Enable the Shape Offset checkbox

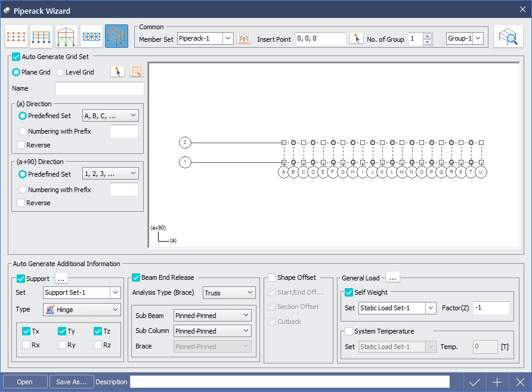[272, 277]
